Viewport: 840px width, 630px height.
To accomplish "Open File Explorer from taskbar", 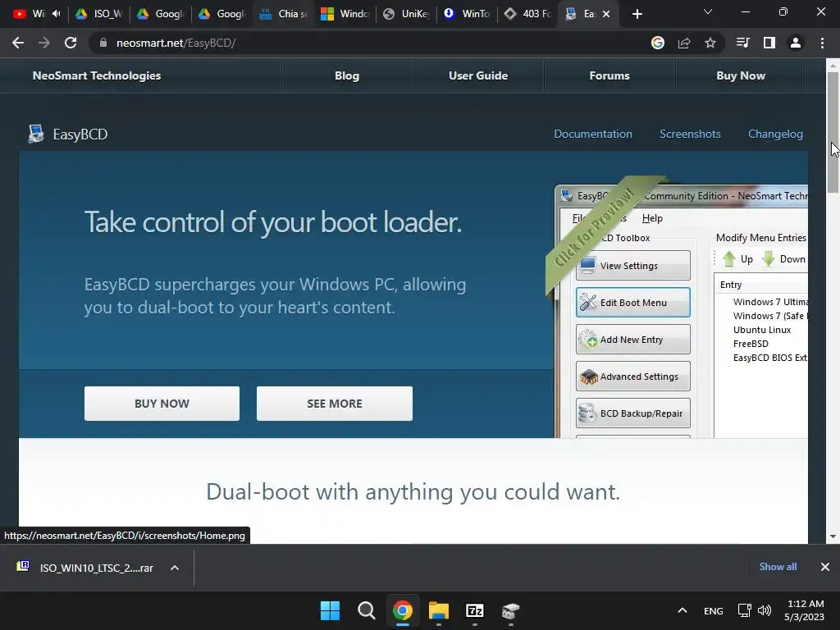I will tap(439, 610).
